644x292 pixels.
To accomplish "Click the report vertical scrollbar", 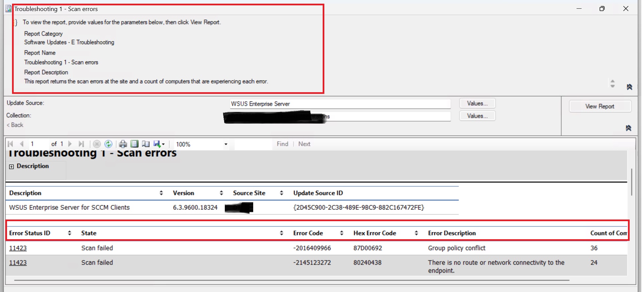I will tap(631, 182).
